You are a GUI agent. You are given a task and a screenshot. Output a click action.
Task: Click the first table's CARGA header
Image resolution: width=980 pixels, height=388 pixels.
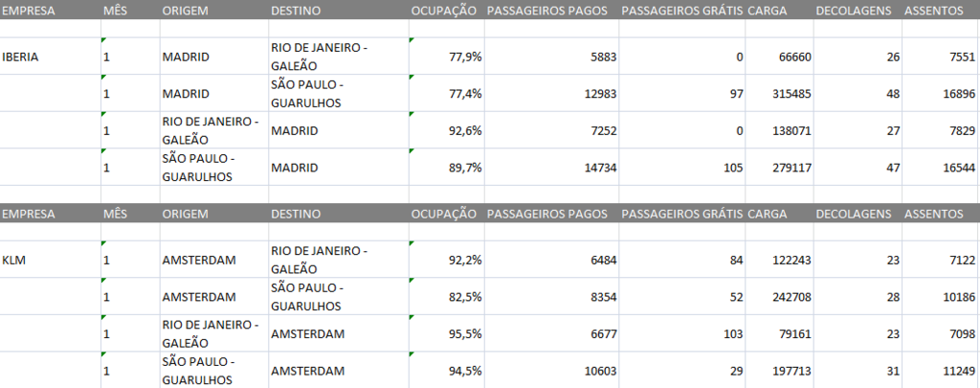click(x=767, y=11)
